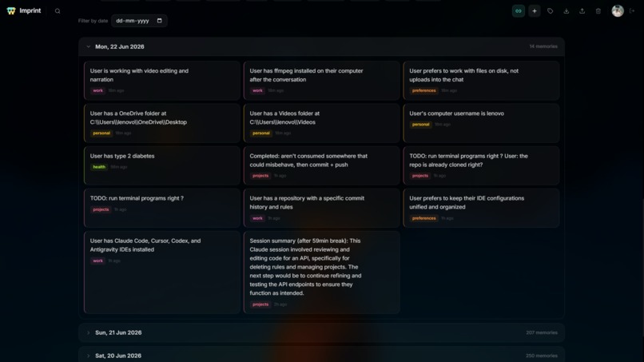Click preferences tag on files on disk card
This screenshot has height=362, width=644.
[423, 90]
